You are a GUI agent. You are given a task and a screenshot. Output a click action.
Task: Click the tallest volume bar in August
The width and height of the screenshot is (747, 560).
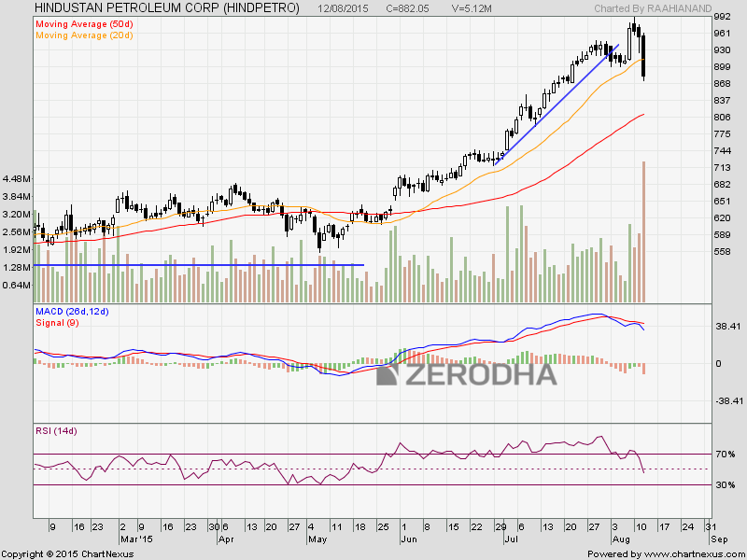(643, 231)
